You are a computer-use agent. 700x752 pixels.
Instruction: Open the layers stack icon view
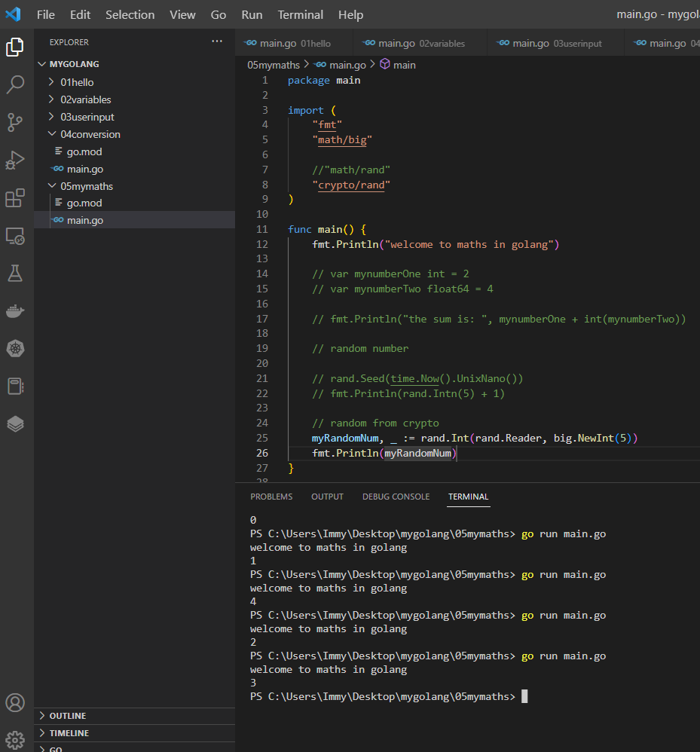click(15, 424)
